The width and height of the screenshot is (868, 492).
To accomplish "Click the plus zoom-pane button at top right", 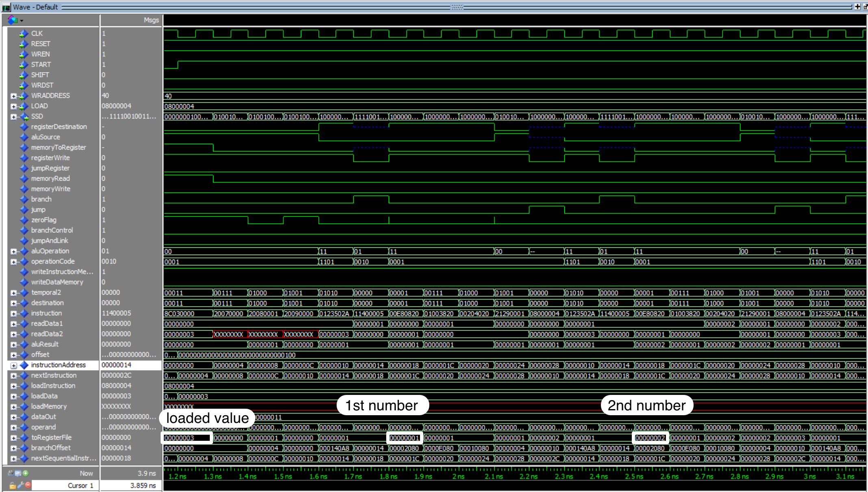I will point(857,7).
